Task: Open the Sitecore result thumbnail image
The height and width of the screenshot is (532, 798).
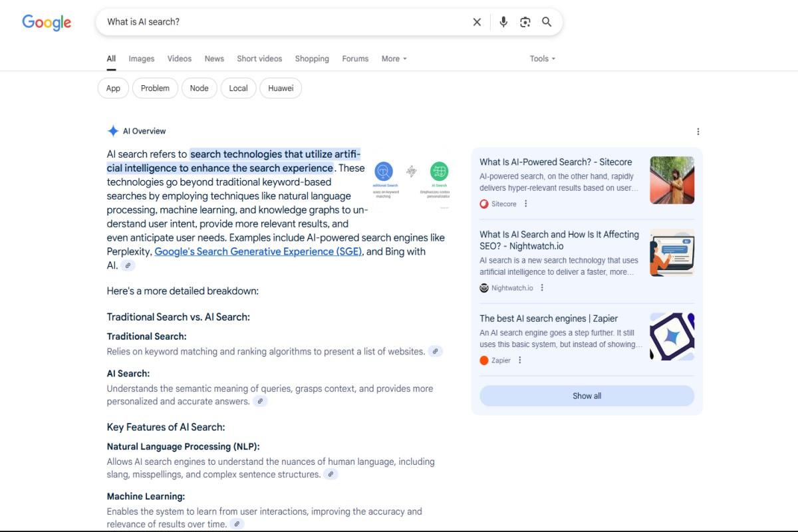Action: (x=672, y=180)
